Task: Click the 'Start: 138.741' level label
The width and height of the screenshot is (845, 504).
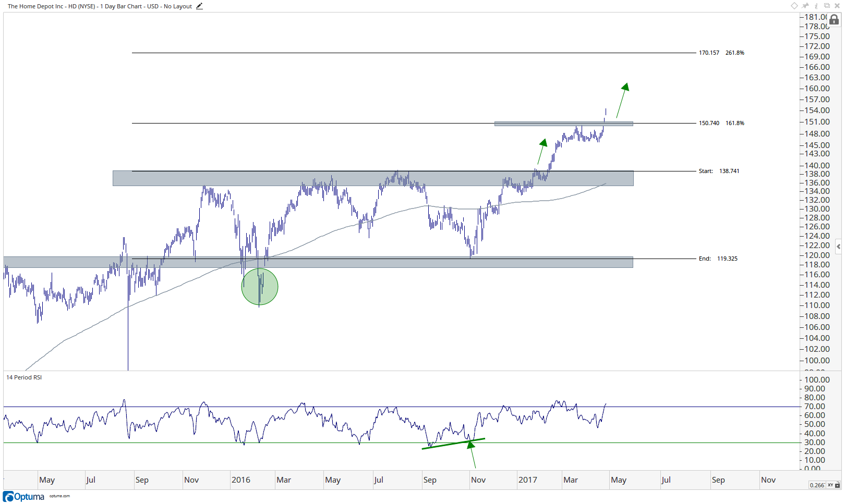Action: [719, 171]
